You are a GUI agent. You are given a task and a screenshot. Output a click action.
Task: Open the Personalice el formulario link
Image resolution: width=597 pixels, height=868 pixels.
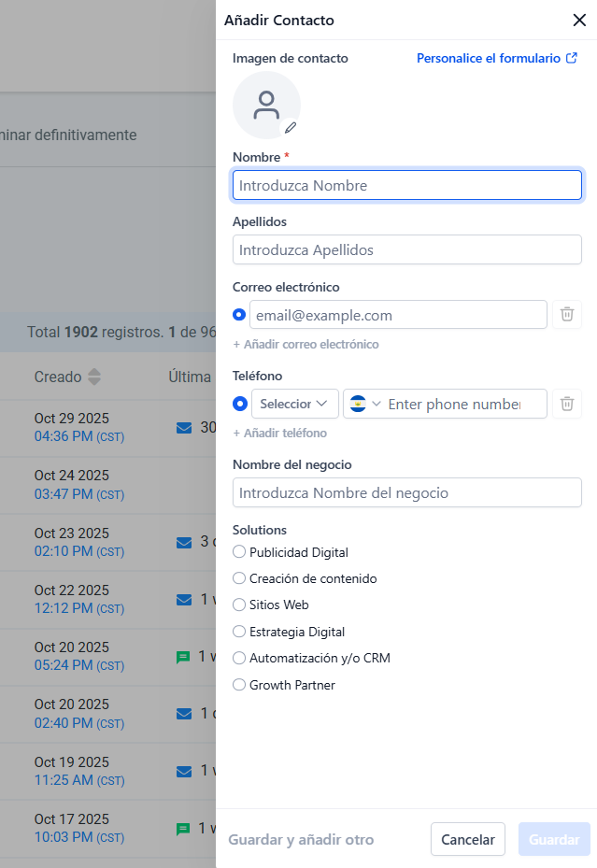[488, 58]
